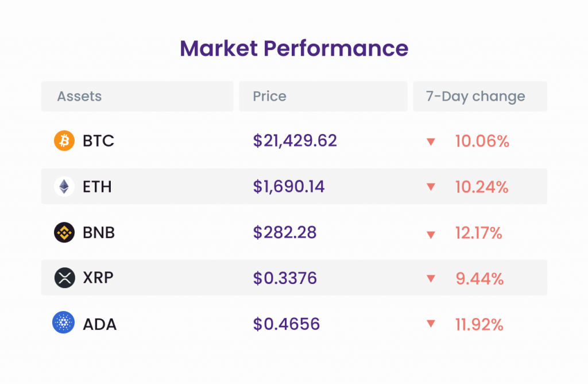Select the Assets column header
This screenshot has height=384, width=588.
click(x=137, y=97)
